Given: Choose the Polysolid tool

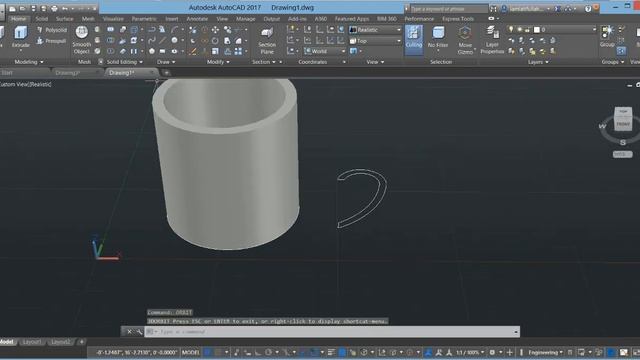Looking at the screenshot, I should [x=52, y=30].
